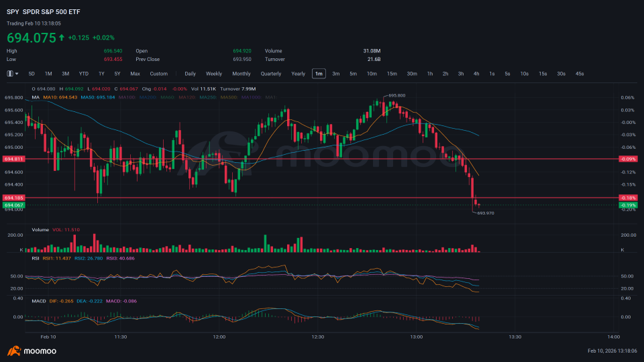Image resolution: width=644 pixels, height=362 pixels.
Task: Switch to Quarterly candles
Action: 271,74
